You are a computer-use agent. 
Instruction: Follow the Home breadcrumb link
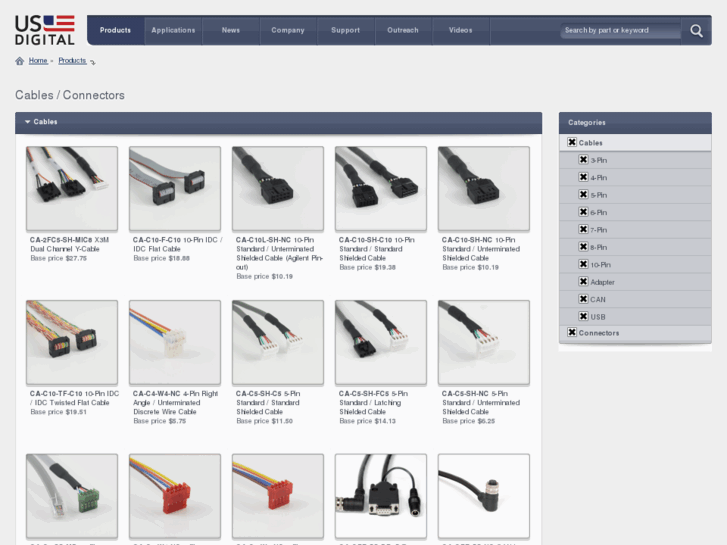[x=38, y=61]
